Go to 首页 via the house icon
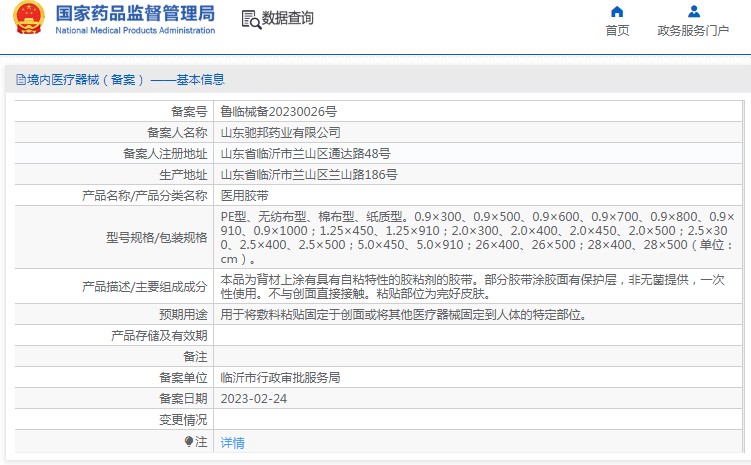 click(617, 11)
